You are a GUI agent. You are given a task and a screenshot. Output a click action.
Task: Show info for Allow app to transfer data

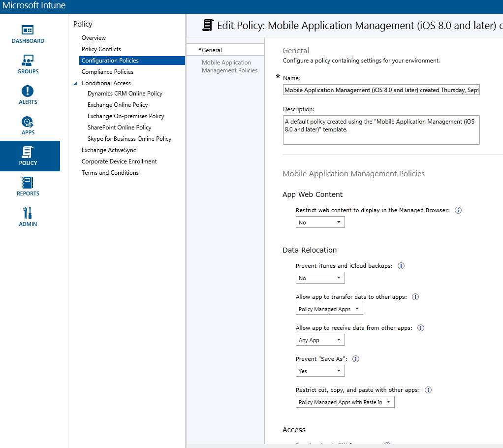click(x=415, y=297)
